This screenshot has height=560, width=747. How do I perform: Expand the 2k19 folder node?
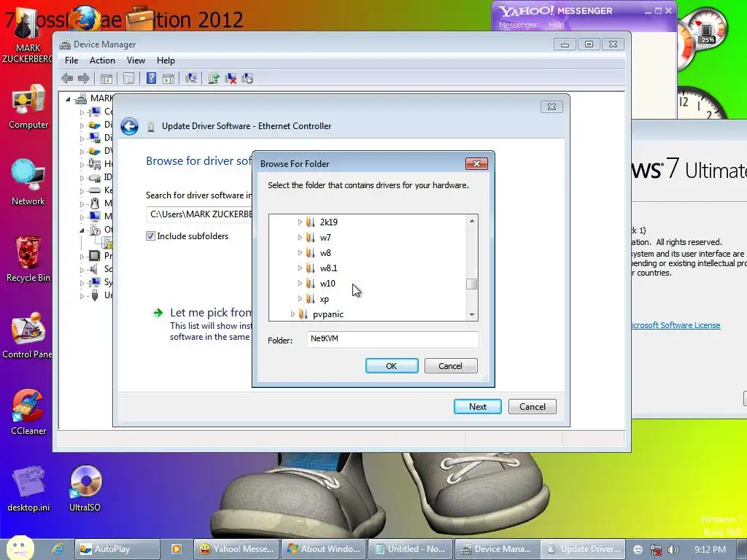pyautogui.click(x=300, y=222)
